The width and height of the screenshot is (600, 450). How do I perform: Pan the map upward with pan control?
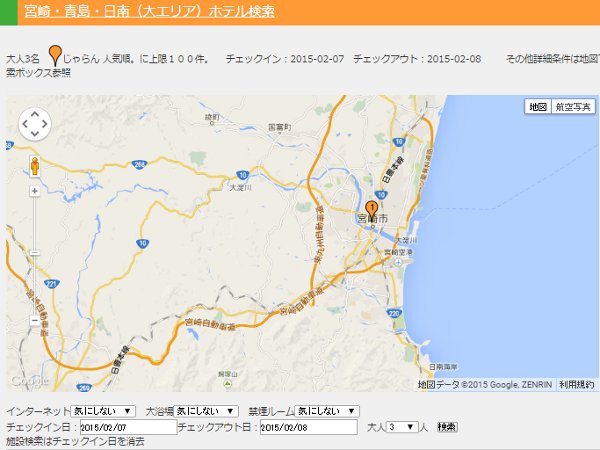pyautogui.click(x=35, y=114)
